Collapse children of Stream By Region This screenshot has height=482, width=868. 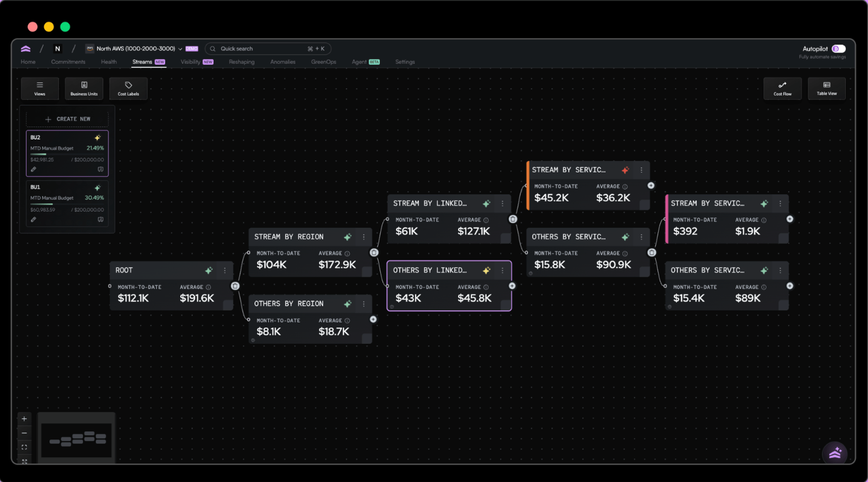click(x=374, y=252)
